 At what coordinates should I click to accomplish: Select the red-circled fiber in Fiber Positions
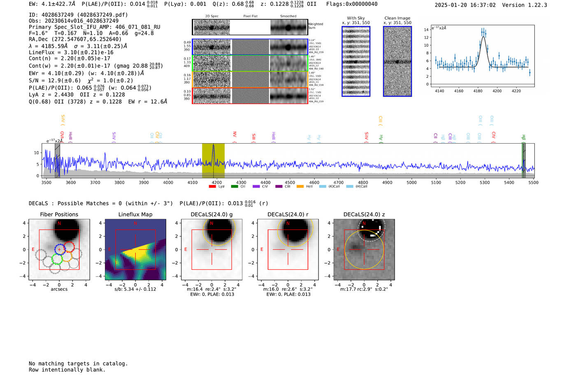[x=70, y=247]
